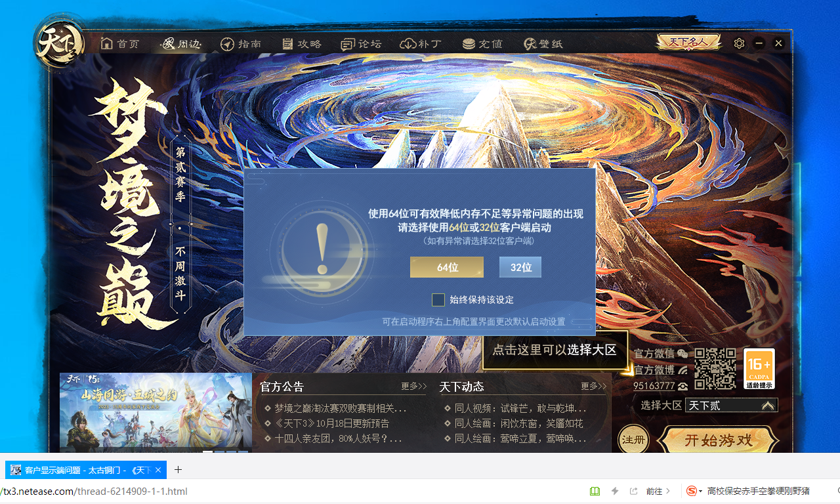The height and width of the screenshot is (504, 840).
Task: Click the 山海同游 promotional banner
Action: click(x=156, y=413)
